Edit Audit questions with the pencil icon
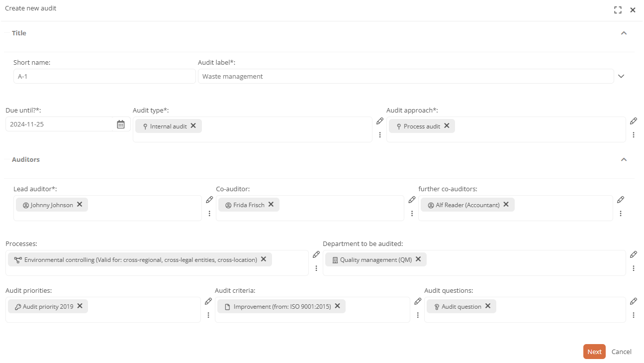This screenshot has height=363, width=644. [x=634, y=301]
